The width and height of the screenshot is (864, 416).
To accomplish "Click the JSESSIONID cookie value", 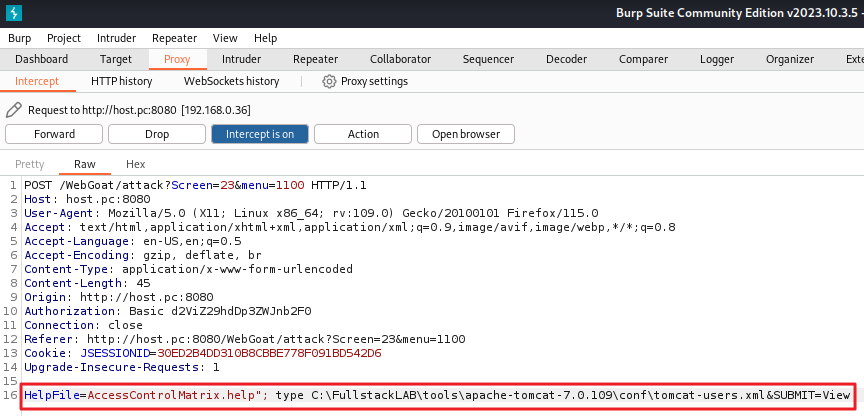I will (269, 353).
